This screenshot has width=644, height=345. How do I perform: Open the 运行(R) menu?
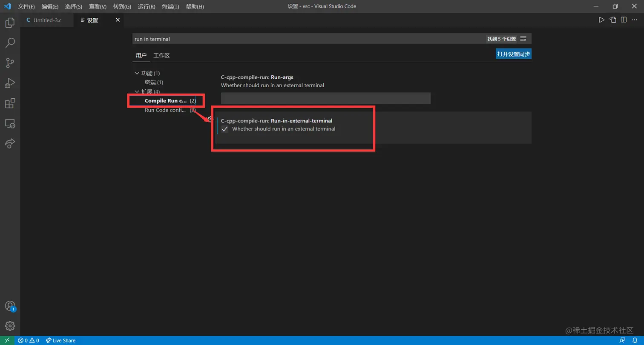147,6
